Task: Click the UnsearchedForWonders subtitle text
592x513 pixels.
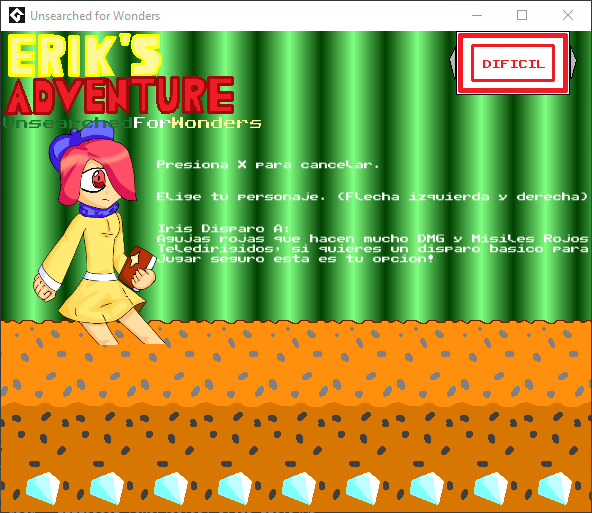Action: coord(132,123)
